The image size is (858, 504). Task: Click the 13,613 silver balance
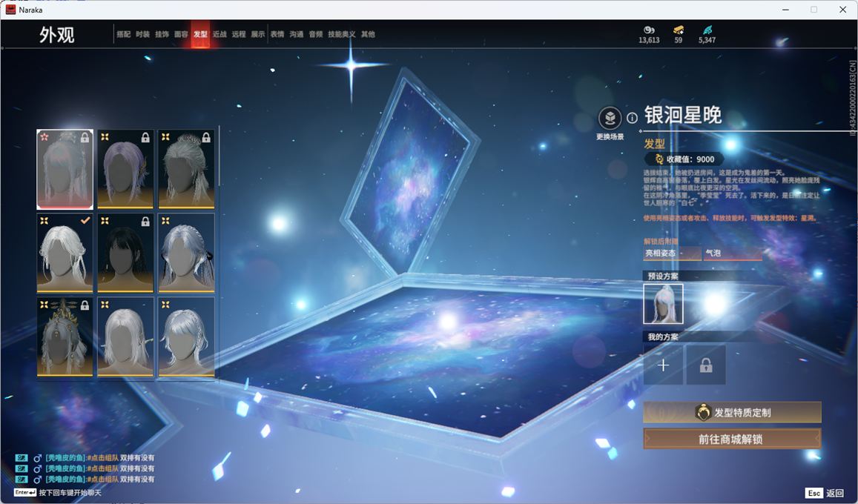click(x=649, y=40)
